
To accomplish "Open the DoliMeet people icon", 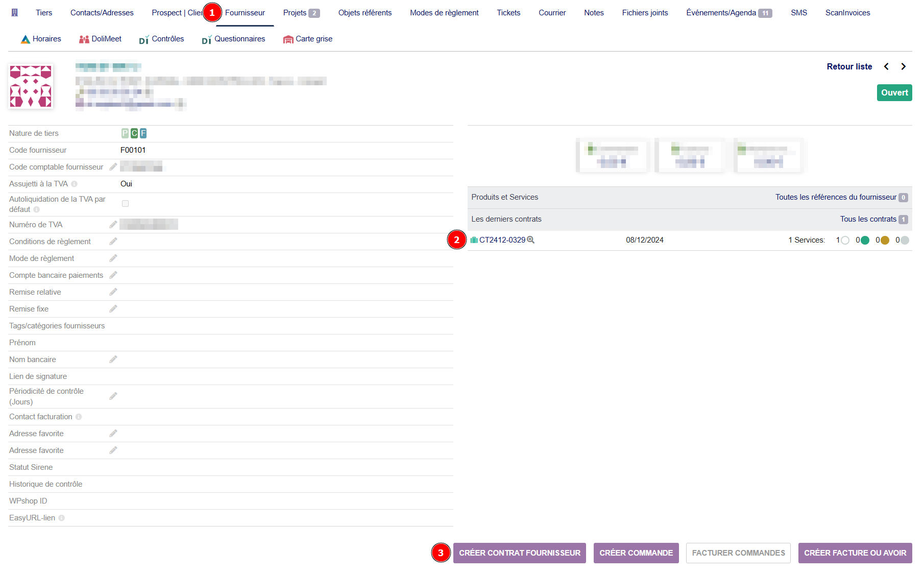I will 84,39.
